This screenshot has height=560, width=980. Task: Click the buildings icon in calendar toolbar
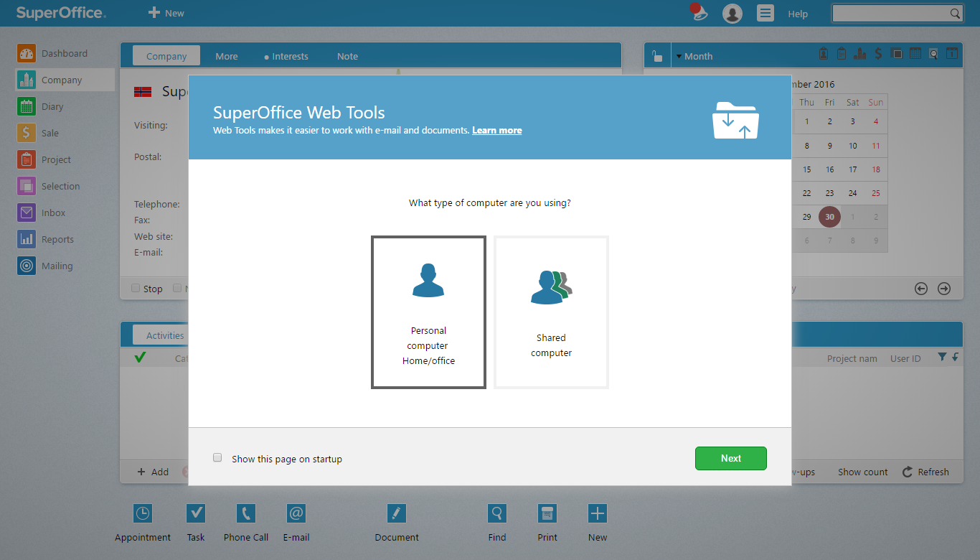(x=859, y=54)
